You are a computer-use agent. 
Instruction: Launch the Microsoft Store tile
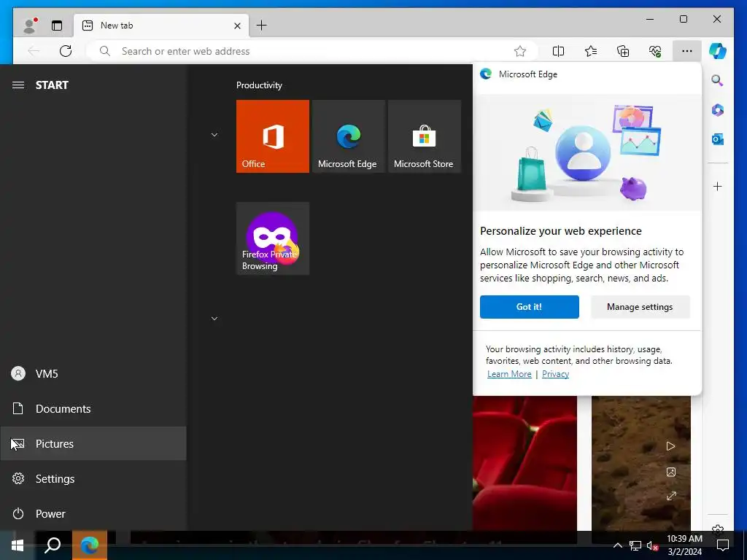425,136
